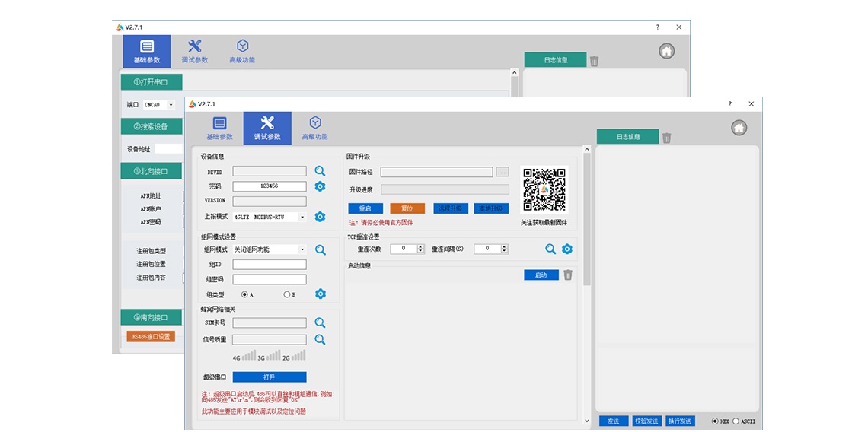Click the magnifier icon beside SIM卡号

[320, 322]
